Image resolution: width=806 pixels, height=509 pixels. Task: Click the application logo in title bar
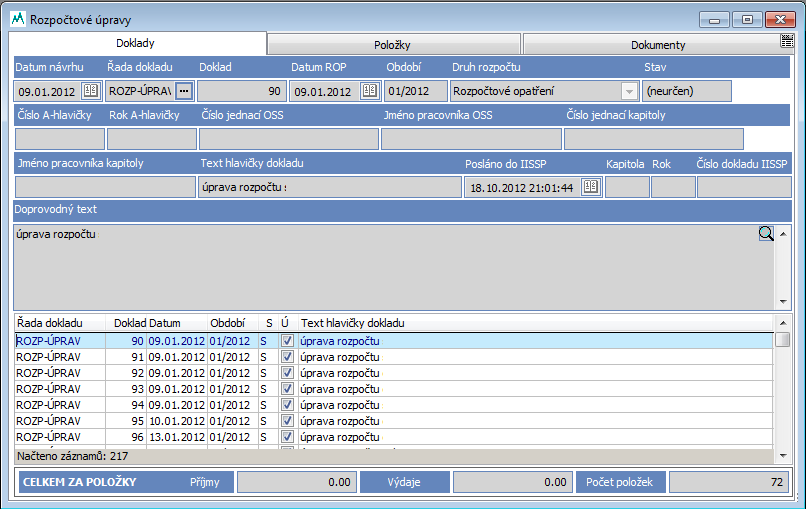(x=18, y=19)
